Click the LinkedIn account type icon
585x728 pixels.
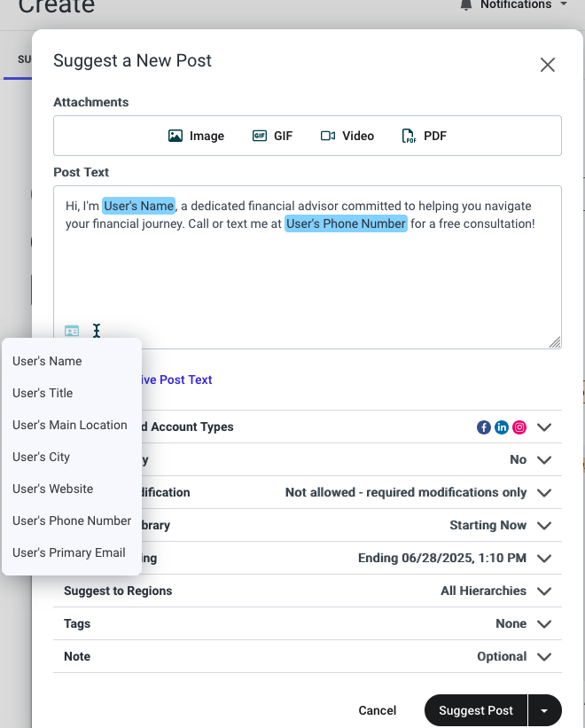[502, 427]
